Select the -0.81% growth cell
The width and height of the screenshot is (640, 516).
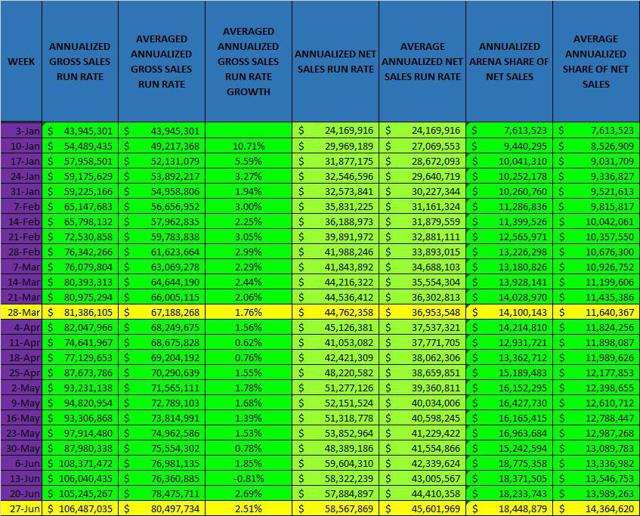(x=249, y=478)
